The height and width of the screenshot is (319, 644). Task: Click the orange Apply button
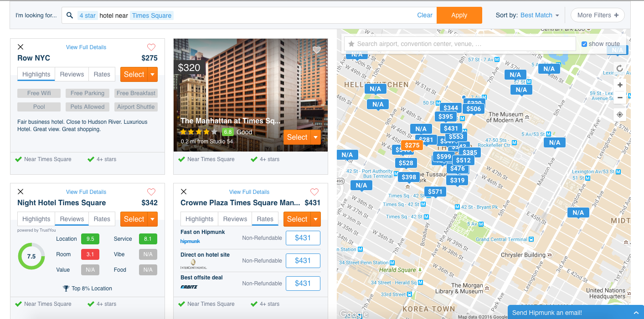click(x=459, y=15)
